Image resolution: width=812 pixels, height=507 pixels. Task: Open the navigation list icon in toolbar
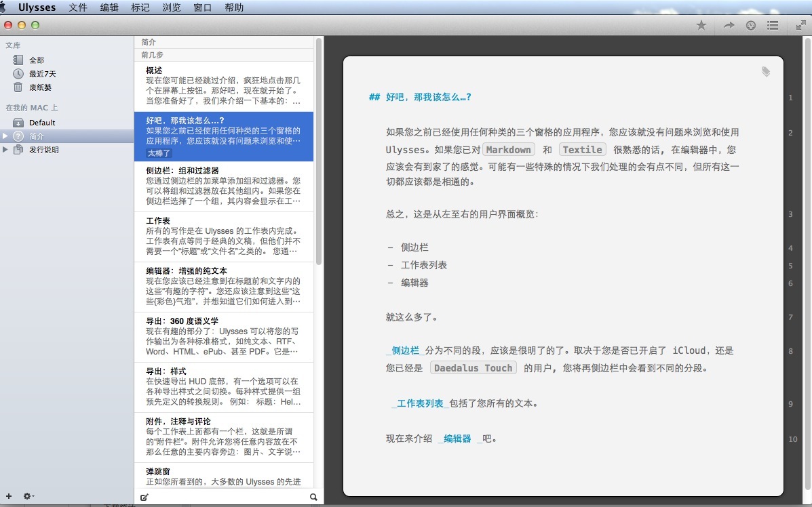772,25
